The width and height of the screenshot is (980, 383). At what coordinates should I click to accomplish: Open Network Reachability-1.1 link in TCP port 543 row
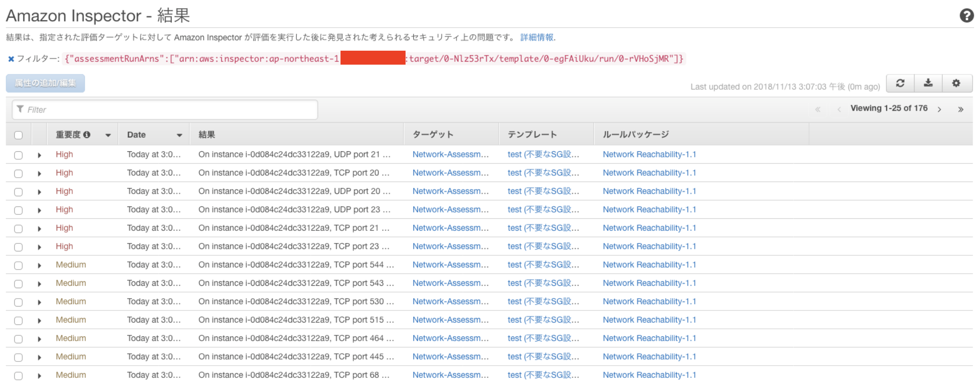(x=649, y=283)
